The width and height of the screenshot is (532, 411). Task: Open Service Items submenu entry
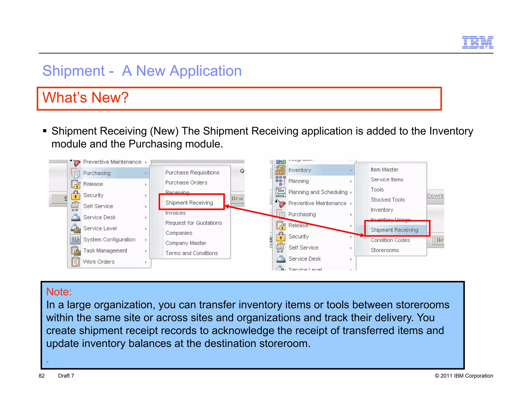(387, 180)
